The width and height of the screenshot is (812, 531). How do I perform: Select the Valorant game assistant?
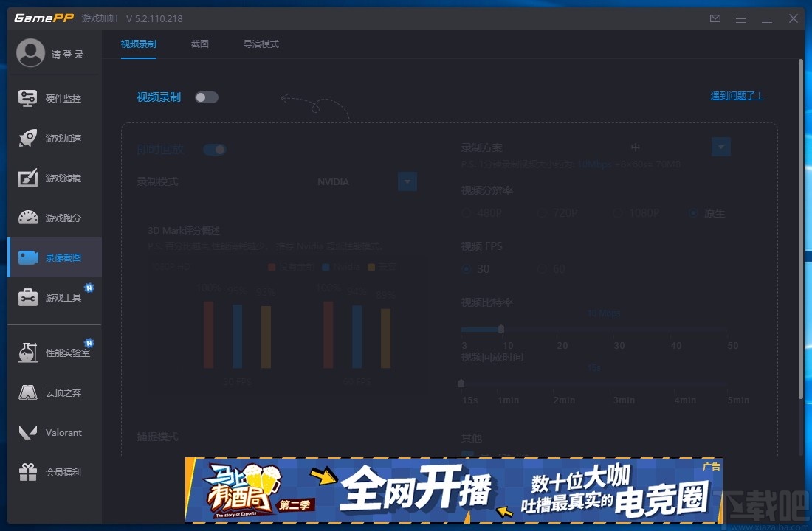47,432
